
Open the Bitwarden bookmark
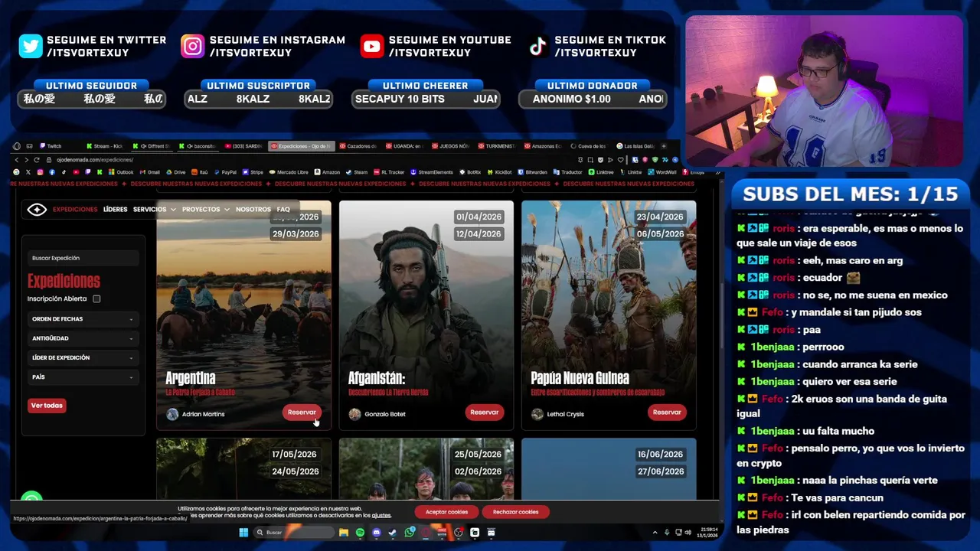533,172
